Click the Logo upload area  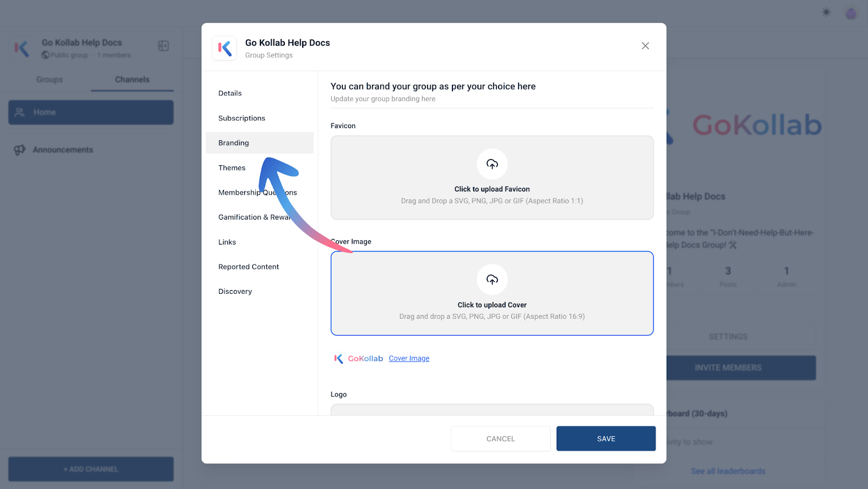[x=492, y=410]
